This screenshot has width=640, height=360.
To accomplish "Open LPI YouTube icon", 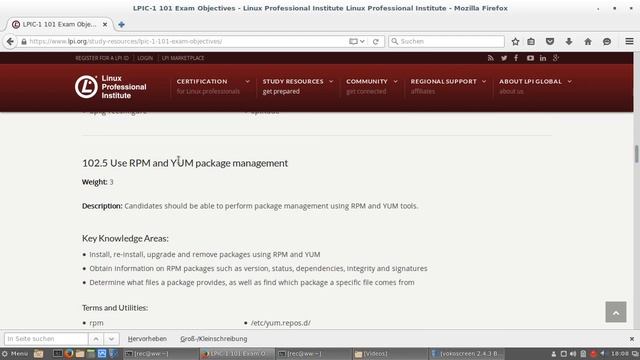I will point(530,58).
